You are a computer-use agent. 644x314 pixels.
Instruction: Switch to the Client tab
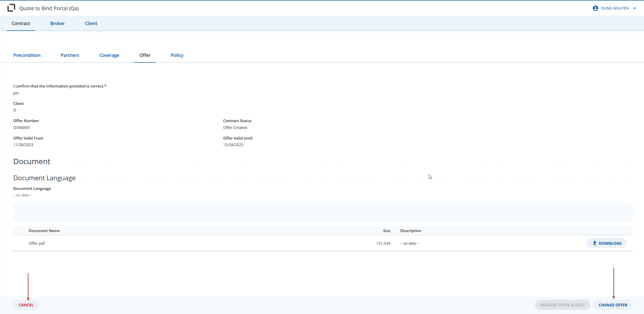point(91,23)
